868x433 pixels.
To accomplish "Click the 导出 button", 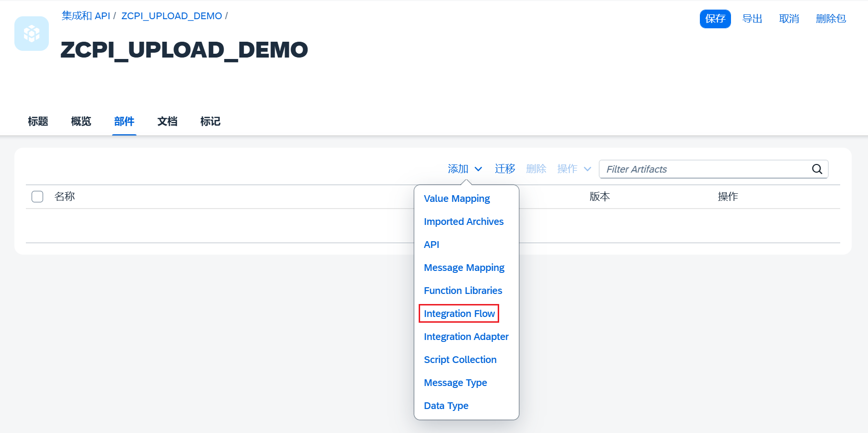I will [x=752, y=19].
